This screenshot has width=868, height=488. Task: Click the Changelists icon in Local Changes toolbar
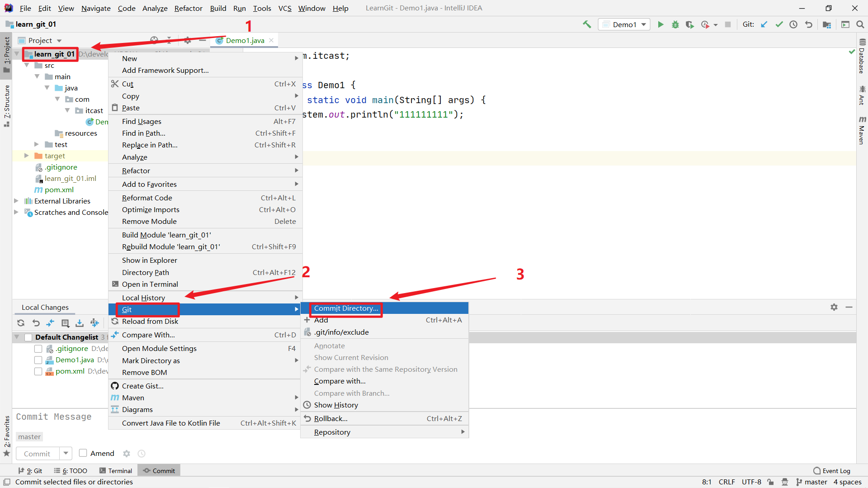(x=65, y=323)
